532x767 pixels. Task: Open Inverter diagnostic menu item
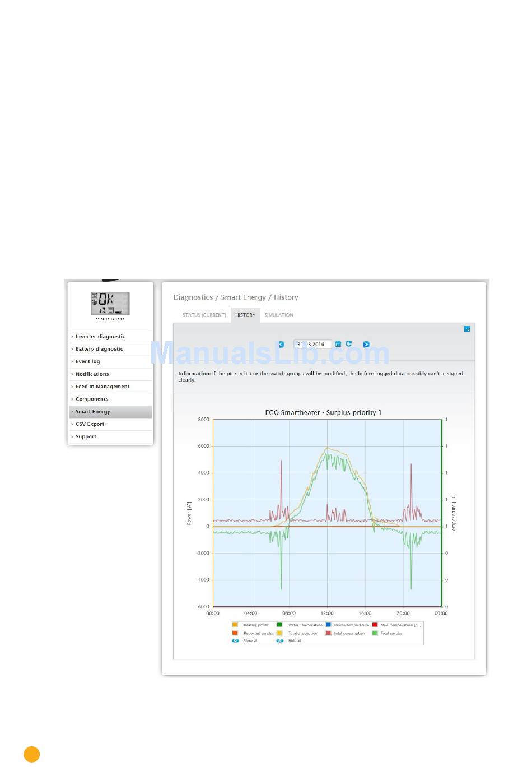(110, 337)
